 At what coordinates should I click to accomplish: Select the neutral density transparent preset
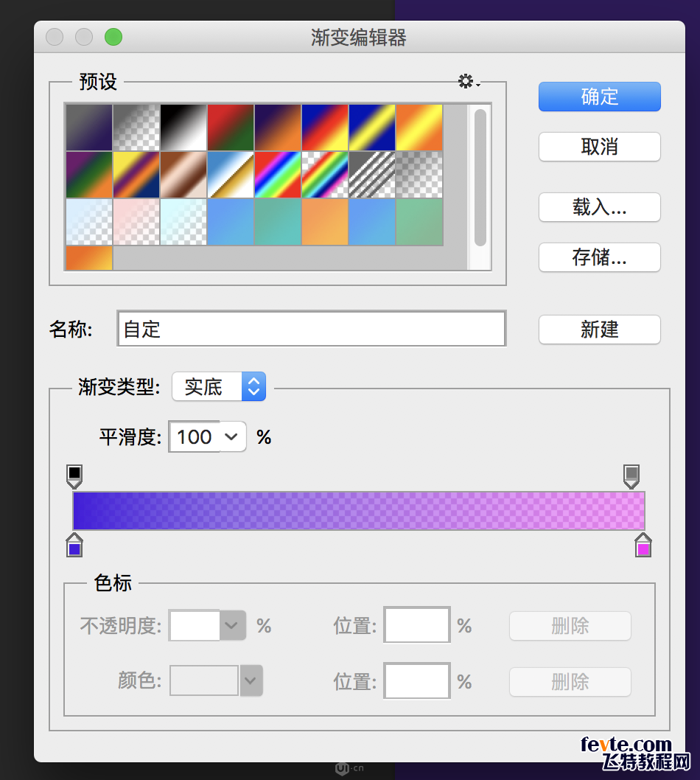(419, 175)
